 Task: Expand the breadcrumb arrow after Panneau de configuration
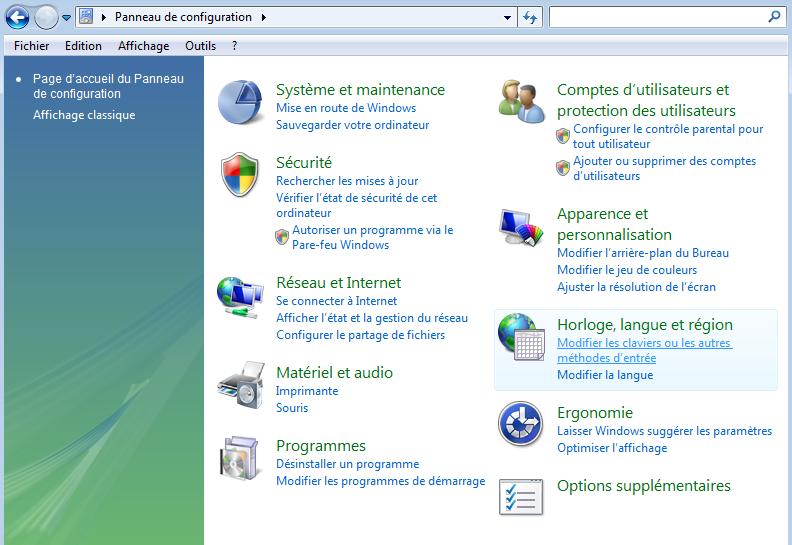(263, 17)
